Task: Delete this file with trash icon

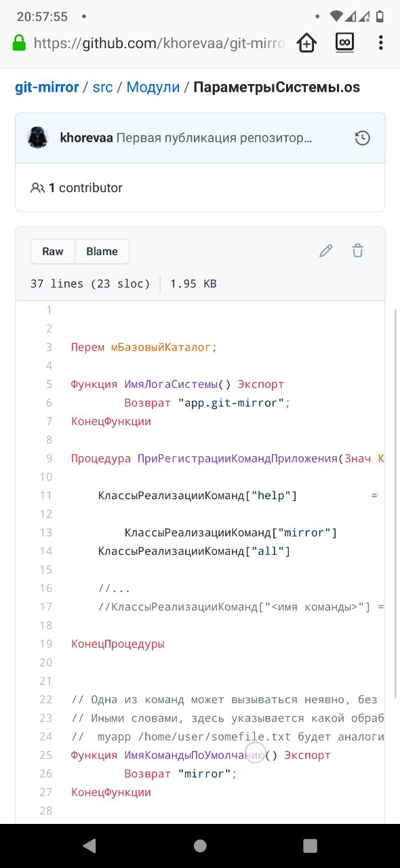Action: (x=358, y=251)
